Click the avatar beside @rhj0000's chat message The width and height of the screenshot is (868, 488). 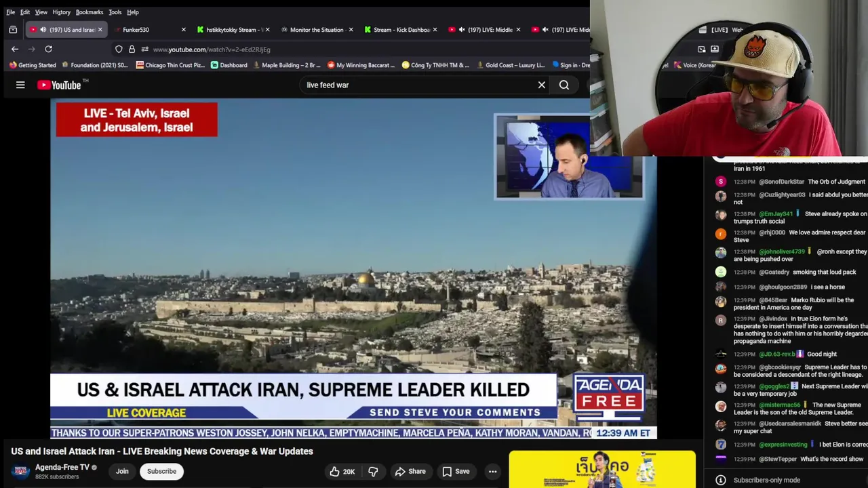pos(721,234)
